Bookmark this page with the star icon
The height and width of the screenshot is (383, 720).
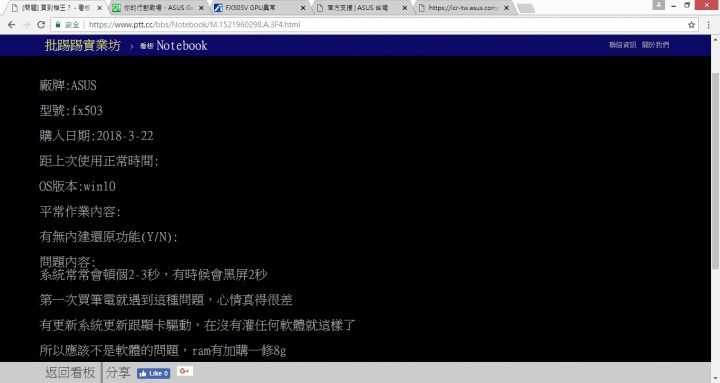click(691, 25)
